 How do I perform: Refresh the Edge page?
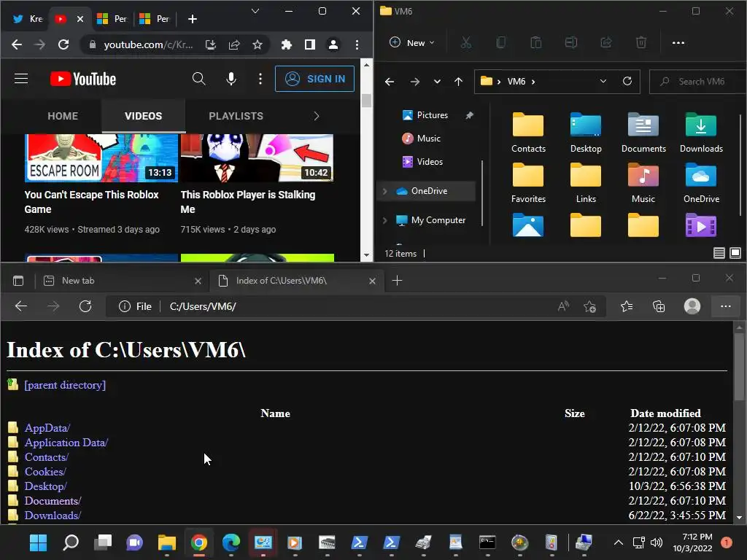point(85,306)
